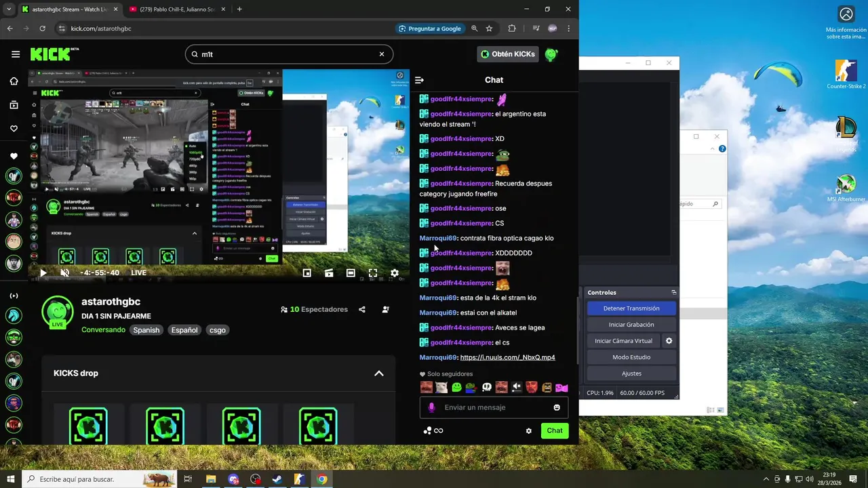Click Detener Transmisión in OBS
The width and height of the screenshot is (868, 488).
coord(631,308)
